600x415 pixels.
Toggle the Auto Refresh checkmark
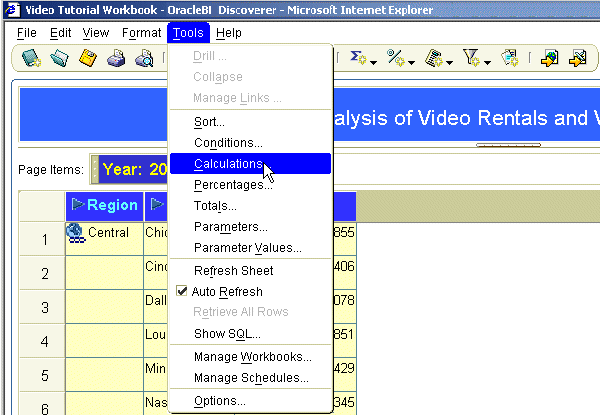182,291
